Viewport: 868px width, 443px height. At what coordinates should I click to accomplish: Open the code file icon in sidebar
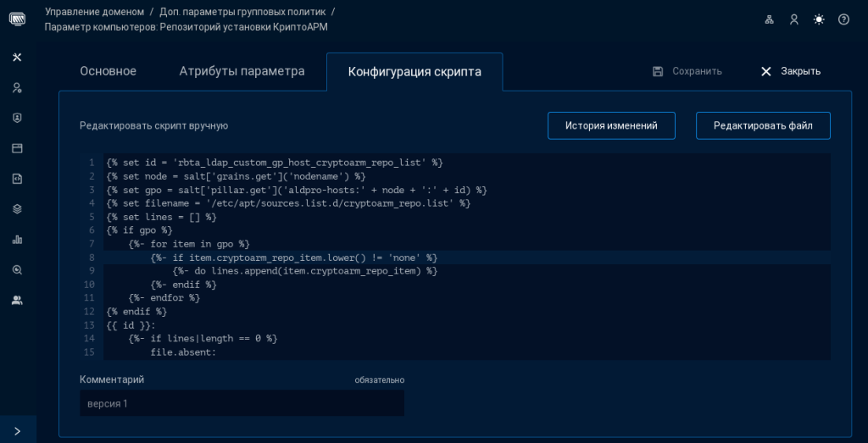click(17, 179)
